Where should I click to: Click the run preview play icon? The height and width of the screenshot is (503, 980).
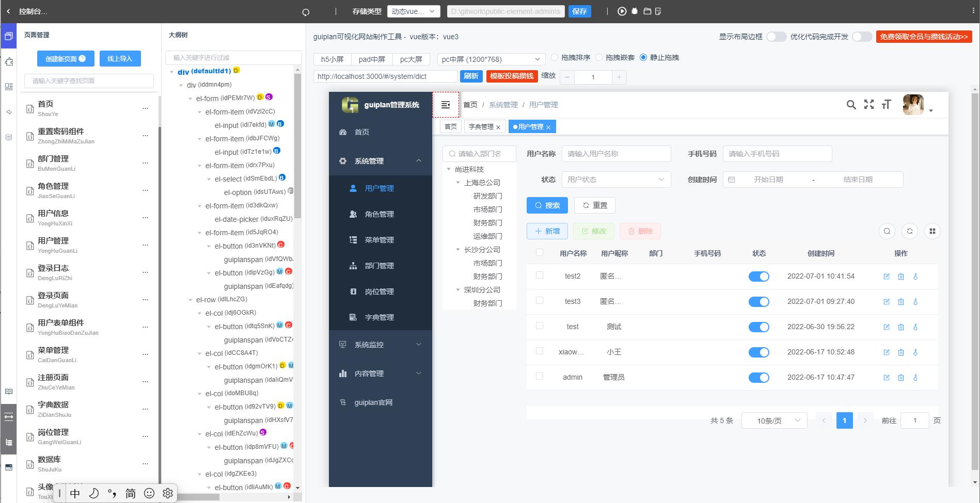click(x=622, y=11)
